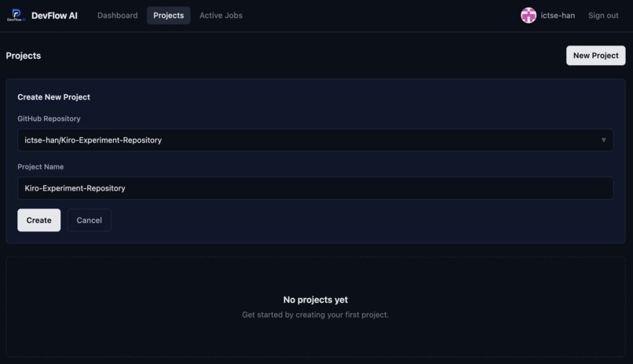Click the 'Project Name' label
633x364 pixels.
[x=40, y=166]
